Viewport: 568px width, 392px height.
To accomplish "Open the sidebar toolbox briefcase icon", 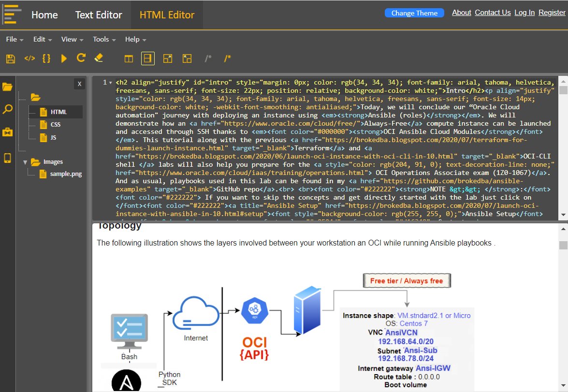I will [x=7, y=132].
